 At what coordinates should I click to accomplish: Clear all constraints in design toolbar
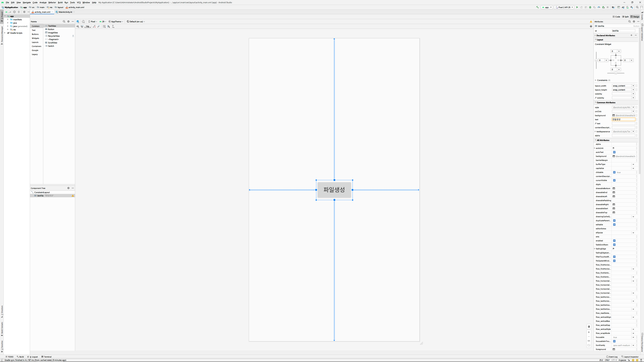[94, 26]
